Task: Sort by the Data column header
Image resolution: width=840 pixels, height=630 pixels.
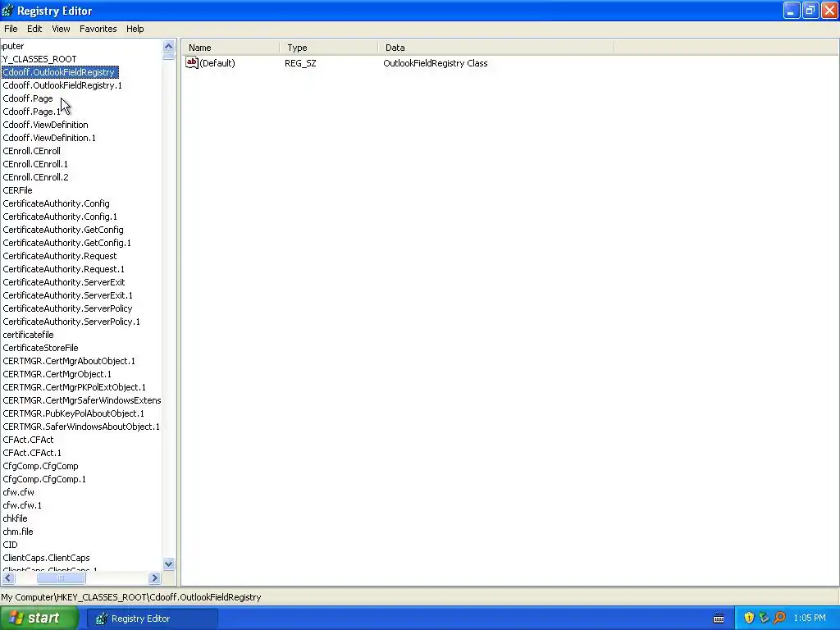Action: coord(495,48)
